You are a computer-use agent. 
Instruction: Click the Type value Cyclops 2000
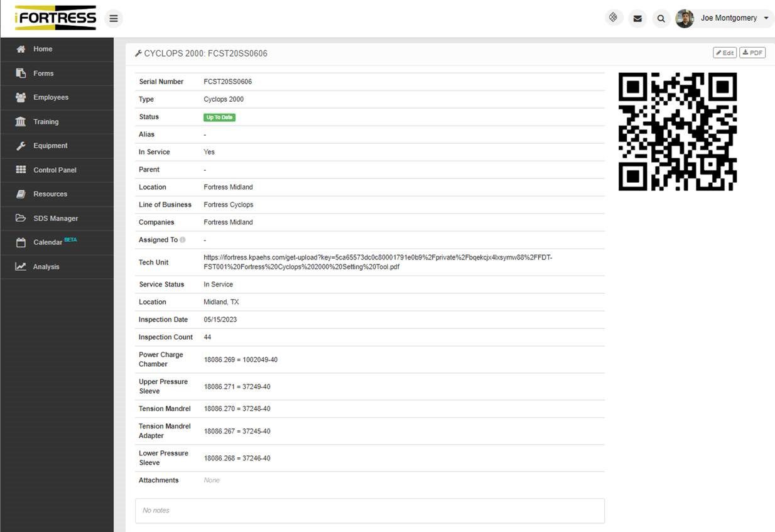coord(224,99)
